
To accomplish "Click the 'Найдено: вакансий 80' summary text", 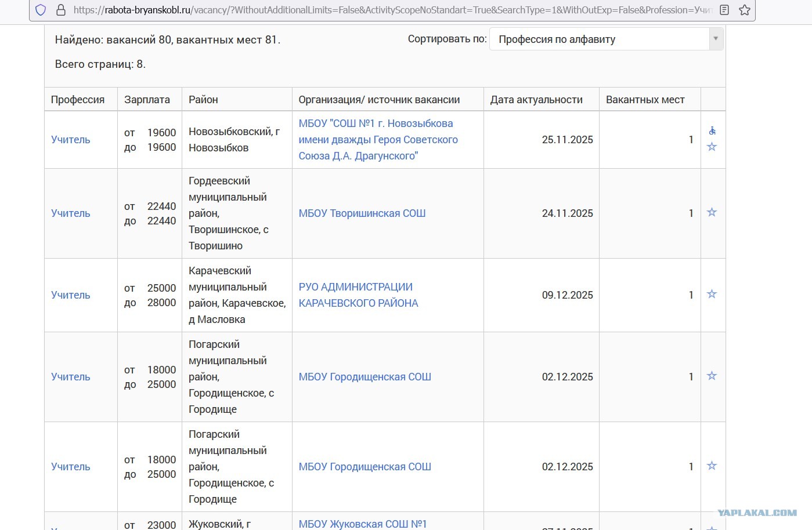I will tap(168, 40).
